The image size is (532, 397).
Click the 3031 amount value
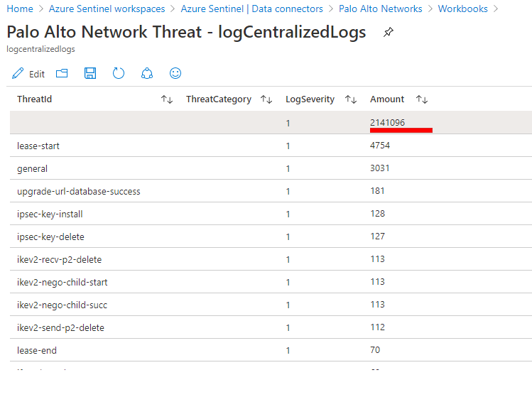tap(380, 168)
